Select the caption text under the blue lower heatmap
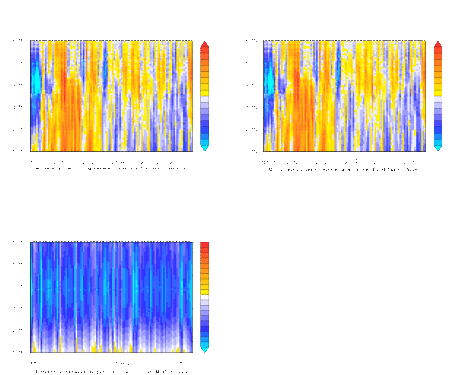The height and width of the screenshot is (375, 456). (111, 371)
